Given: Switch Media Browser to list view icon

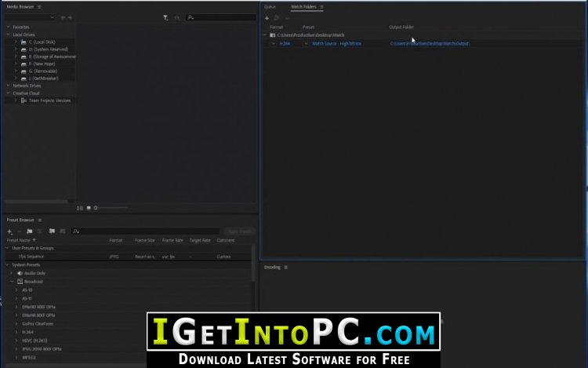Looking at the screenshot, I should click(x=80, y=208).
